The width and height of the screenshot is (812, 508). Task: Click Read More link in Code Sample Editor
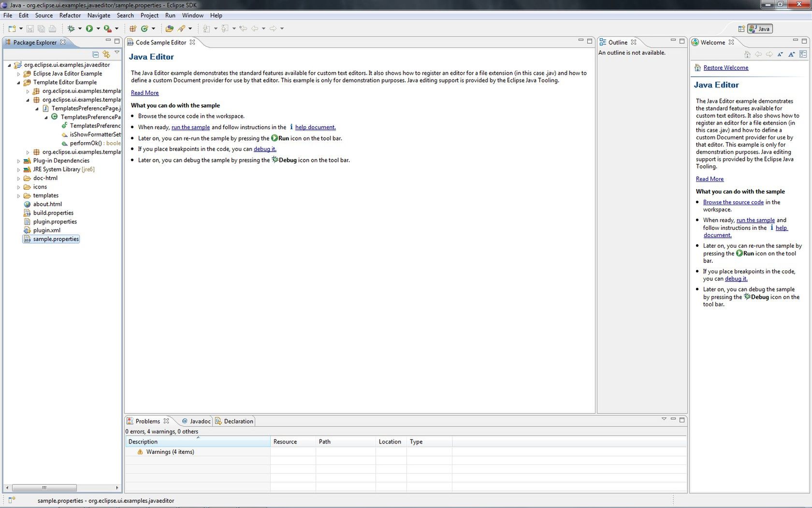pos(145,93)
